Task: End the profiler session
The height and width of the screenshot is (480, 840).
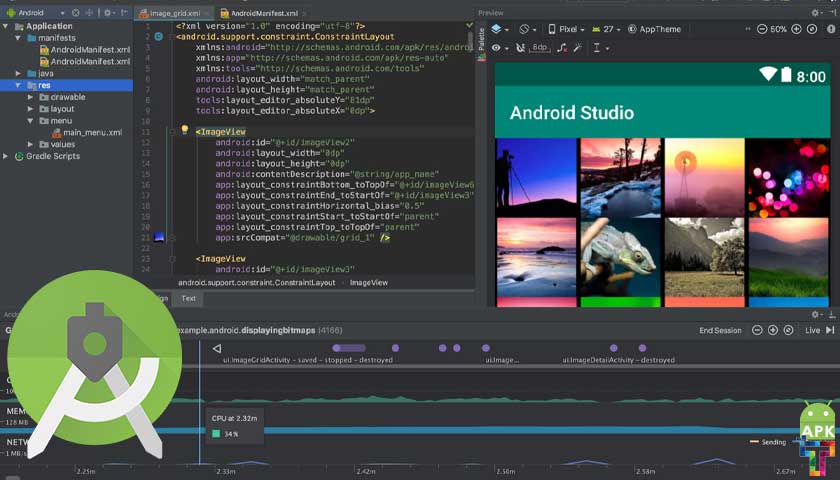Action: pyautogui.click(x=720, y=330)
